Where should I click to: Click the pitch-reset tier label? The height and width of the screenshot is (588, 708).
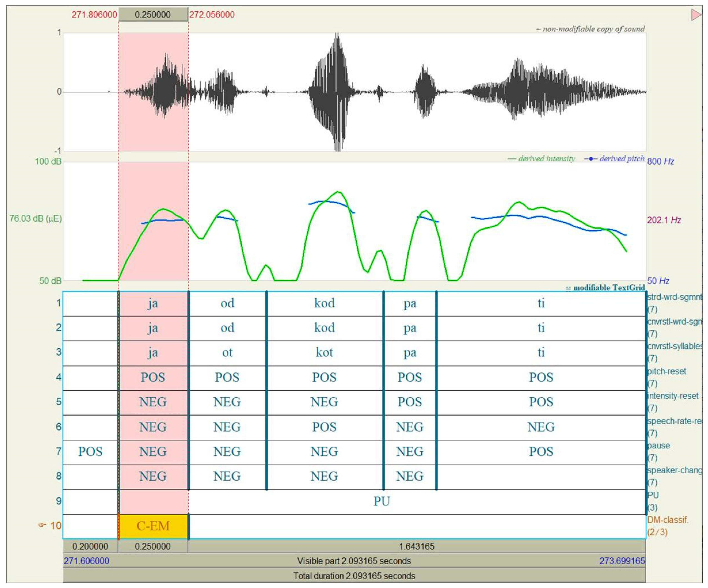click(x=667, y=371)
